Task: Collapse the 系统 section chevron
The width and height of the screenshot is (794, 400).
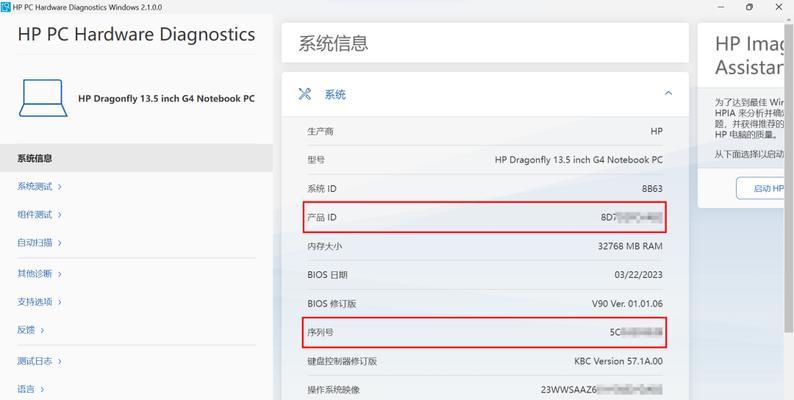Action: tap(668, 93)
